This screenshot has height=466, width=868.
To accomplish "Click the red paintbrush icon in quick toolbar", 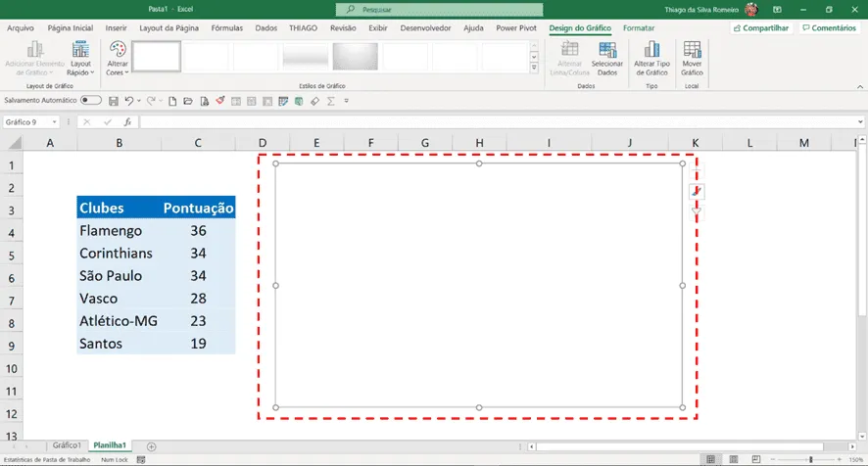I will pyautogui.click(x=220, y=101).
